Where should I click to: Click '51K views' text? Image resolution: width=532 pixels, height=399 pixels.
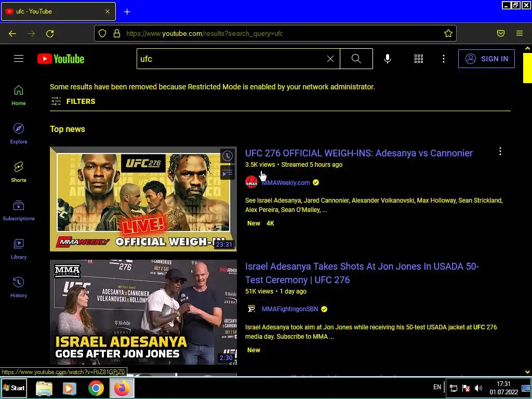[x=259, y=291]
